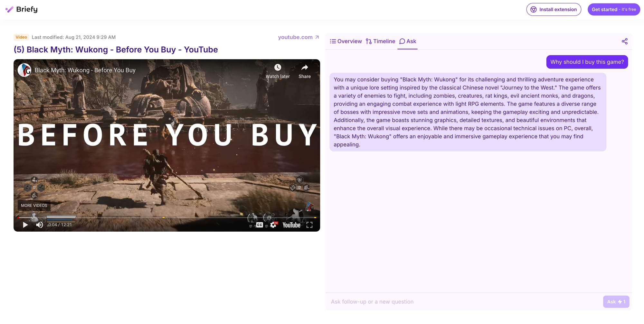Add video to Watch later
Image resolution: width=644 pixels, height=324 pixels.
[x=278, y=71]
